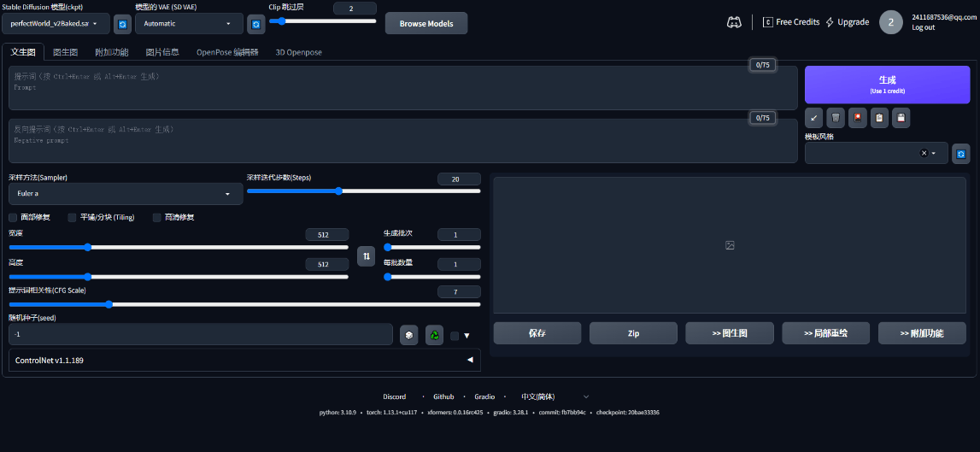Switch to the 图生图 tab
Viewport: 980px width, 452px height.
[x=67, y=52]
